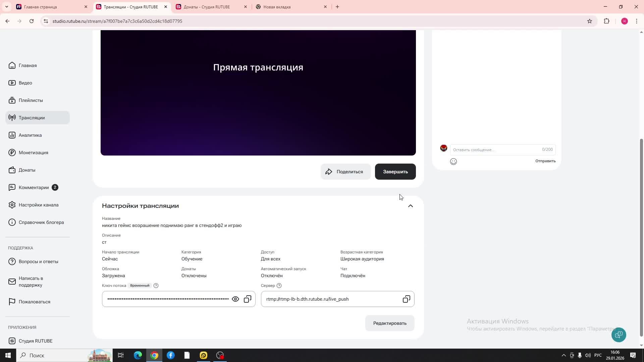
Task: Copy the stream key to clipboard
Action: [x=248, y=299]
